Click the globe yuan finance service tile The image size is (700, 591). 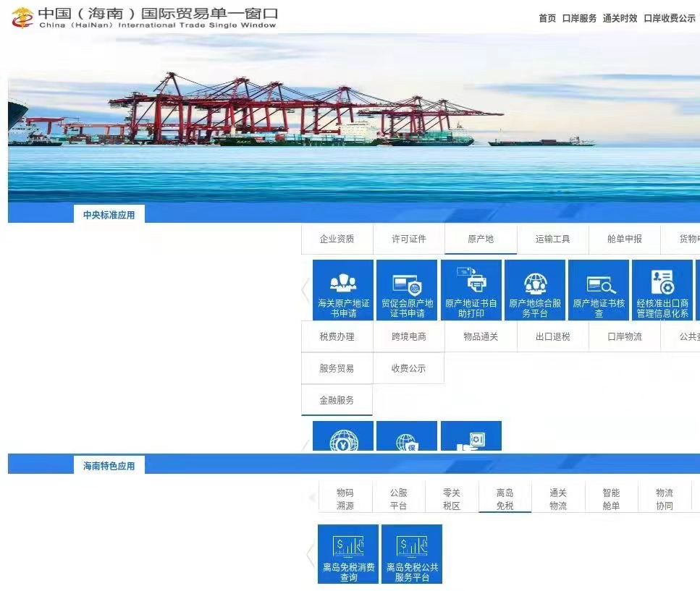click(343, 435)
